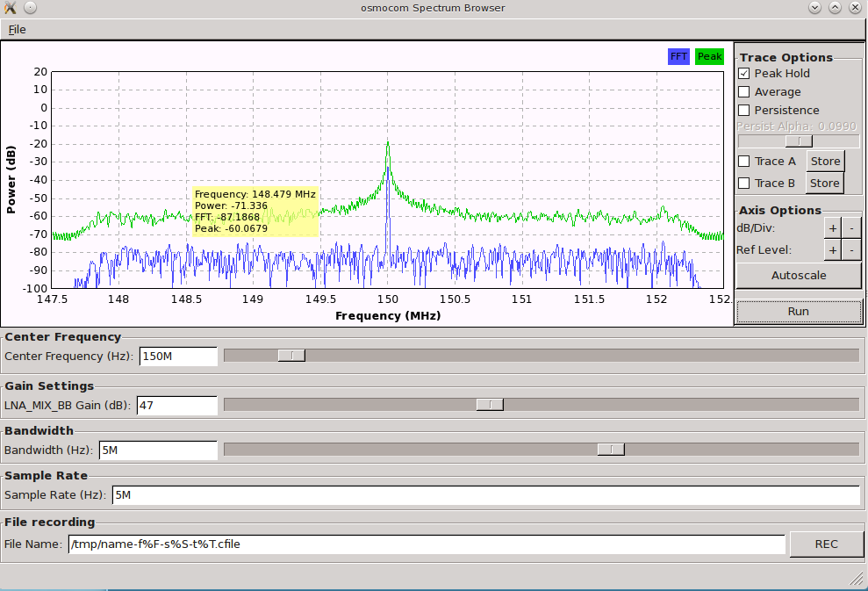Click the Autoscale button
This screenshot has width=868, height=591.
[x=799, y=276]
